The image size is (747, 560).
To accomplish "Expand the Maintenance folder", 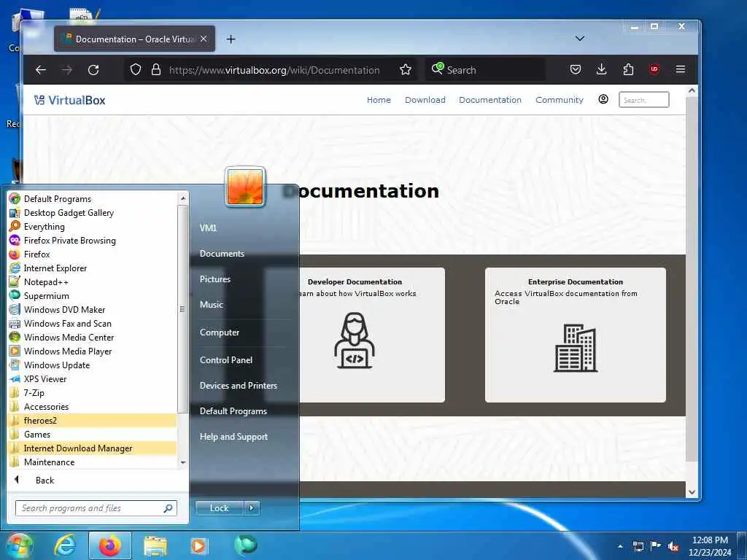I will tap(93, 462).
